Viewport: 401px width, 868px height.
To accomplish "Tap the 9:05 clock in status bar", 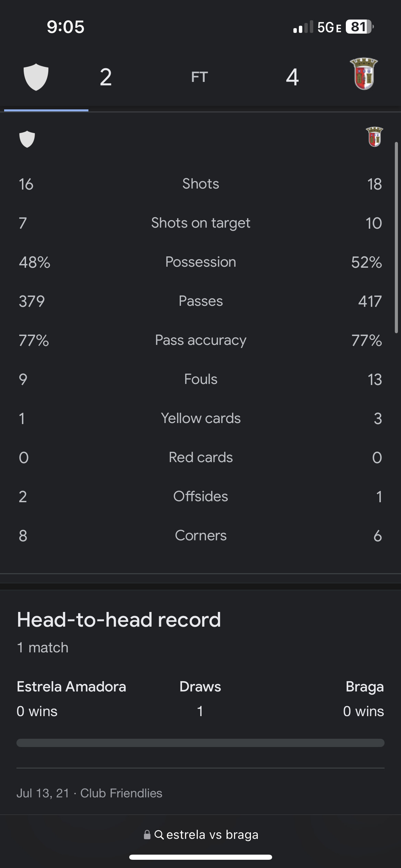I will click(65, 27).
